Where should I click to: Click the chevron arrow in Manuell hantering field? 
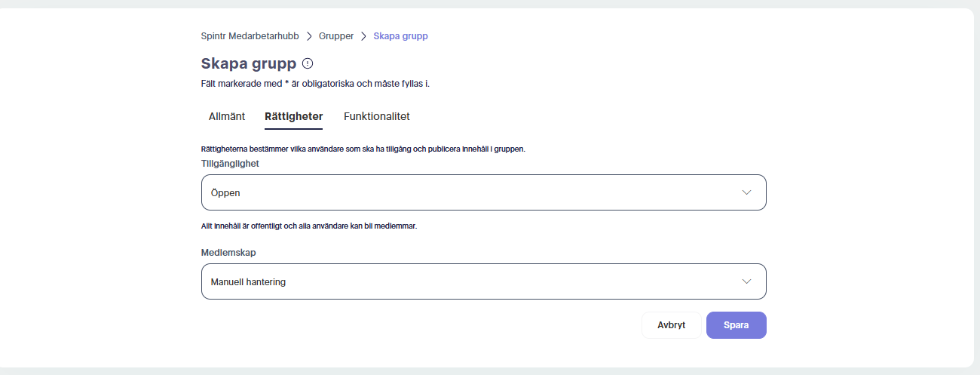[x=746, y=281]
